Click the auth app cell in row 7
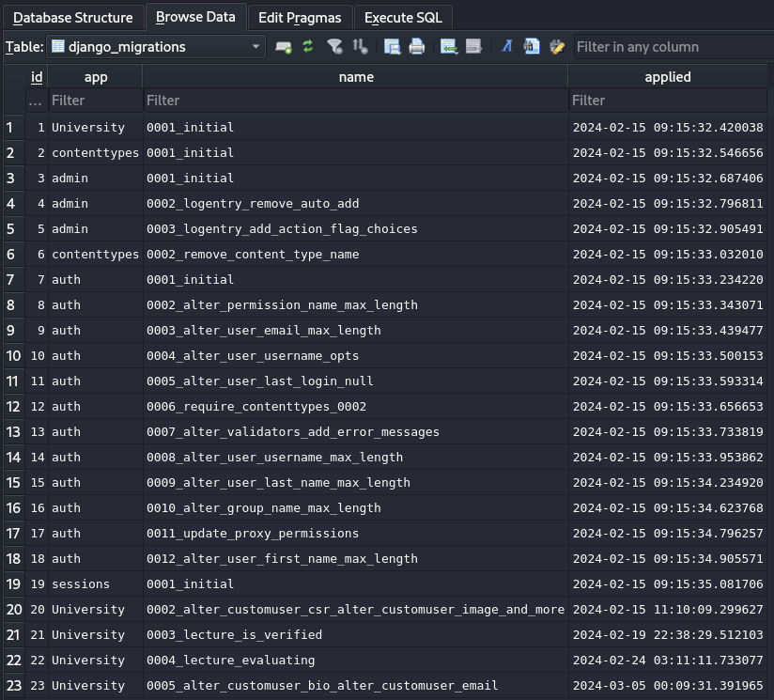The width and height of the screenshot is (774, 700). click(96, 280)
